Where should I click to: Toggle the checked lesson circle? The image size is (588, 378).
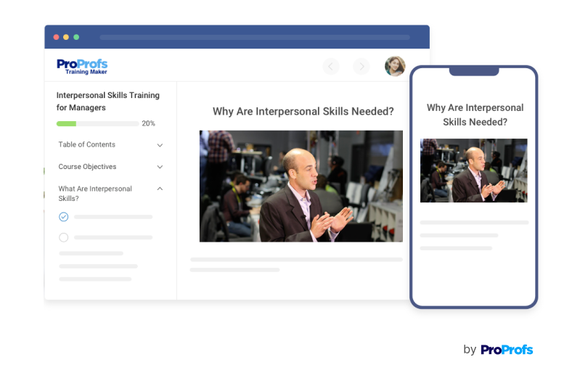click(x=64, y=216)
